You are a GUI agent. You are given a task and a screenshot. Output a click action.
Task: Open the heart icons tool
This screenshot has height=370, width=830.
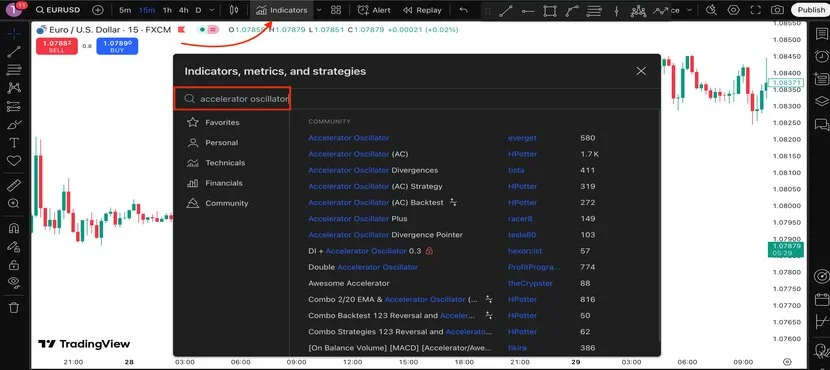(14, 161)
